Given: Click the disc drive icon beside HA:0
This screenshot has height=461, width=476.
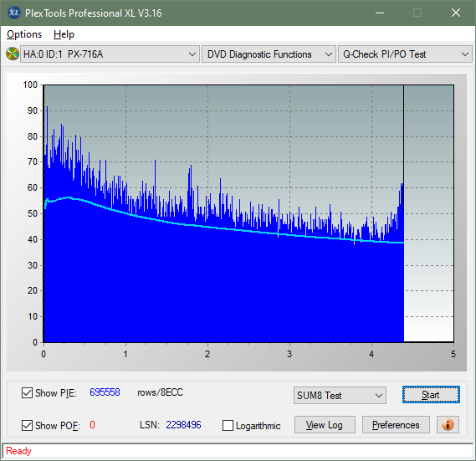Looking at the screenshot, I should pos(13,54).
